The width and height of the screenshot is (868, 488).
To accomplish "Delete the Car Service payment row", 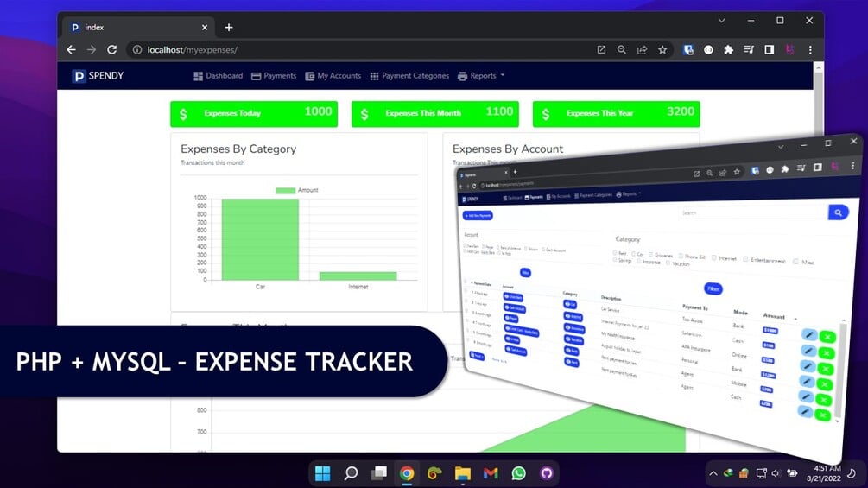I will click(827, 336).
